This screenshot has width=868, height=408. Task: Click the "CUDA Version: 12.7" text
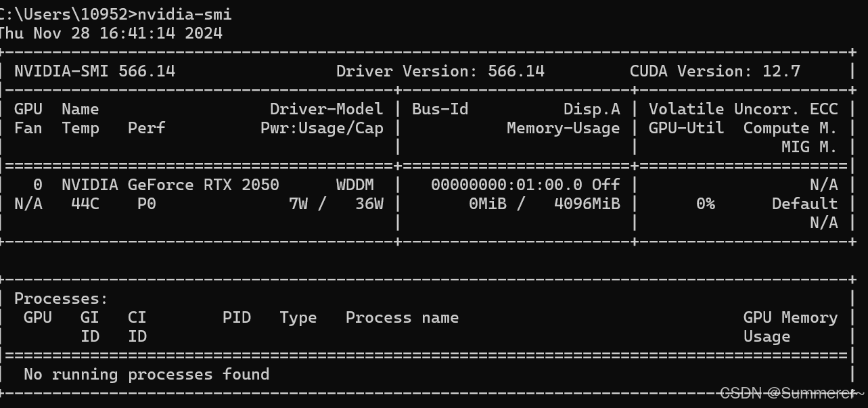715,71
